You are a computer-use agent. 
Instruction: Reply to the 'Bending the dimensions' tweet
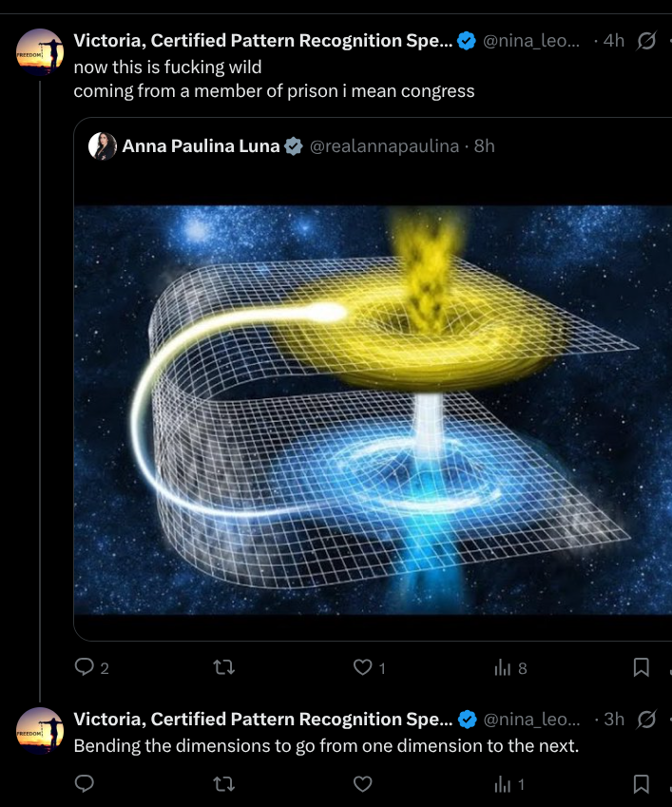point(85,784)
